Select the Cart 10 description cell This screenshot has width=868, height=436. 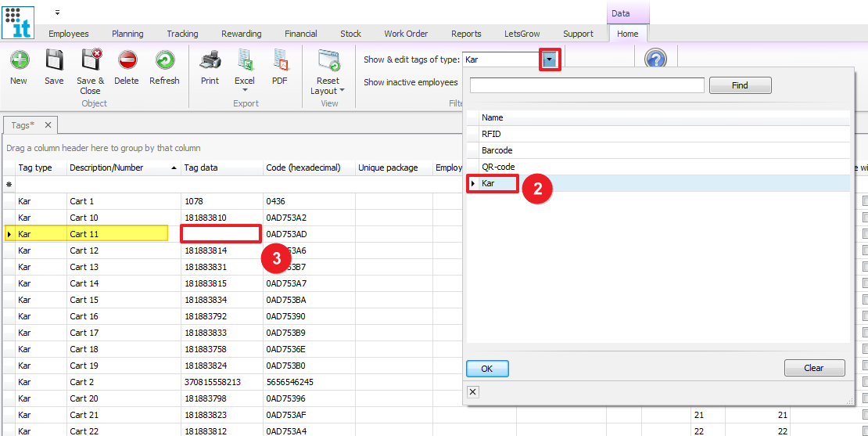click(124, 218)
